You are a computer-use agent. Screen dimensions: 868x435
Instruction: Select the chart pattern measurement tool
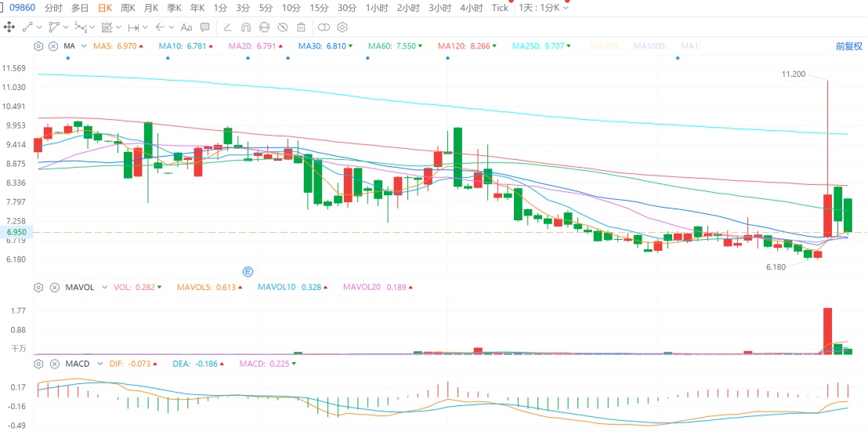[107, 27]
